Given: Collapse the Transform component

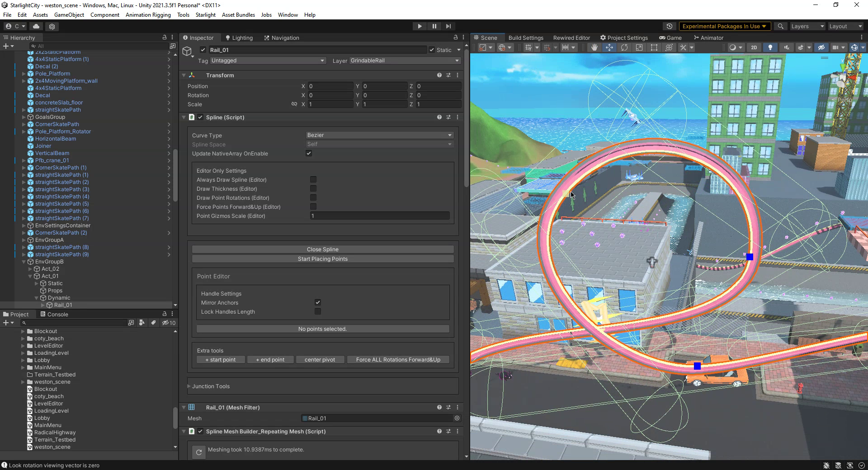Looking at the screenshot, I should 184,75.
